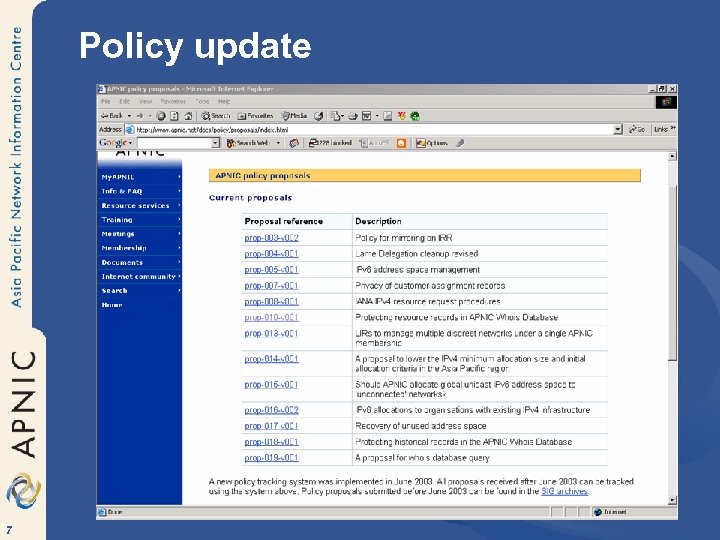Screen dimensions: 720x540
Task: Open the prop-010-v001 link
Action: (x=271, y=317)
